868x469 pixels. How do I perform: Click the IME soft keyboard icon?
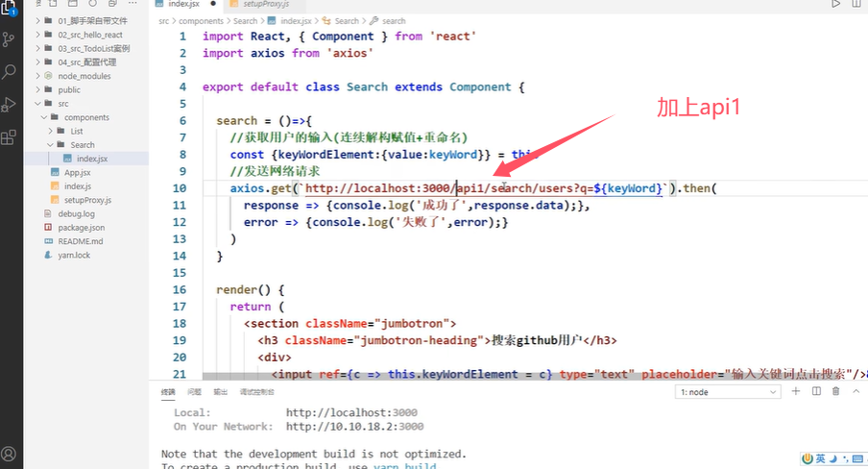[857, 458]
